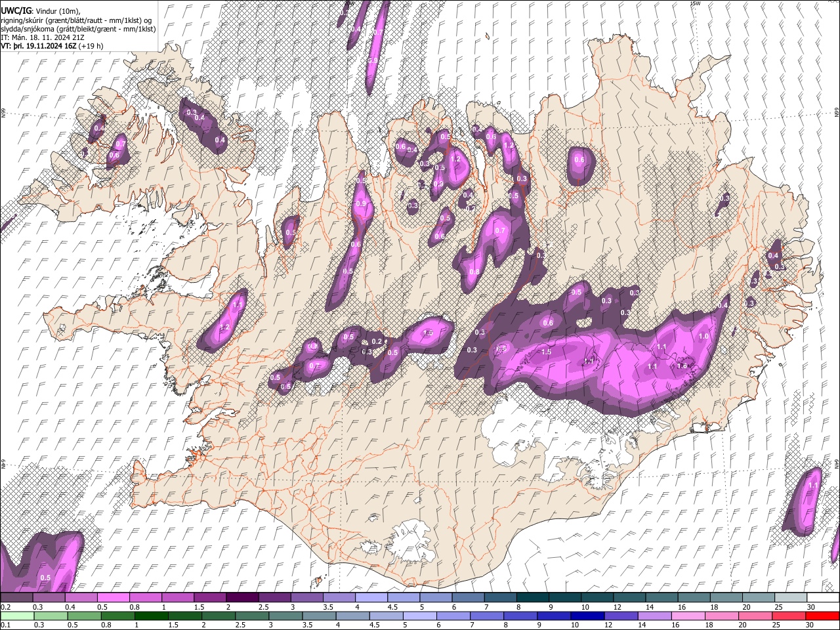Click the 1–1.5 darkest green swatch in lower legend
The image size is (840, 630).
tap(151, 616)
